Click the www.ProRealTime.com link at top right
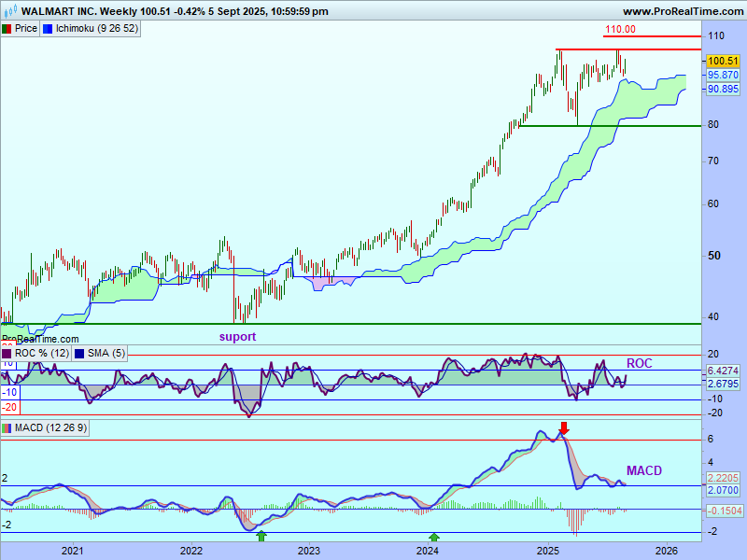747x560 pixels. [x=683, y=11]
